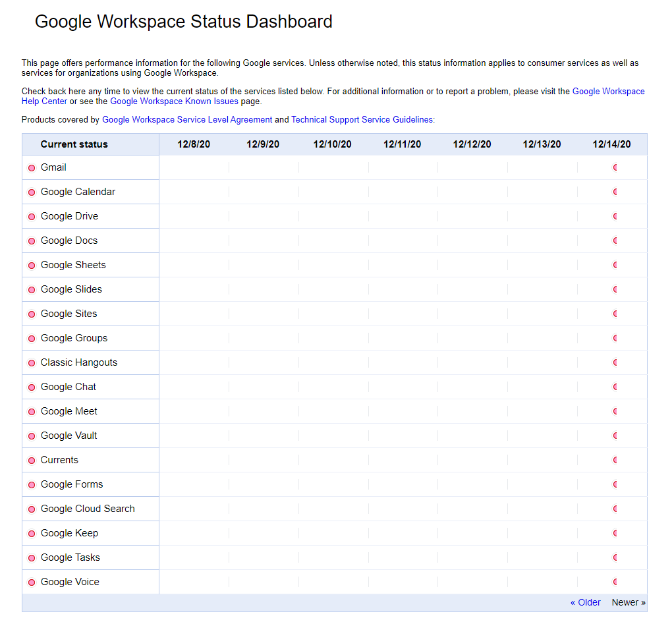Click the Google Workspace Status Dashboard title
Screen dimensions: 672x624
pos(183,22)
